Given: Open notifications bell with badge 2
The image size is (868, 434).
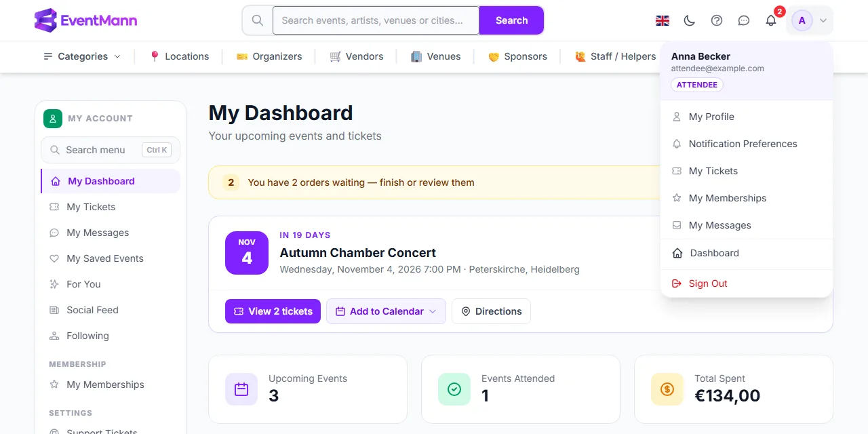Looking at the screenshot, I should click(x=771, y=20).
